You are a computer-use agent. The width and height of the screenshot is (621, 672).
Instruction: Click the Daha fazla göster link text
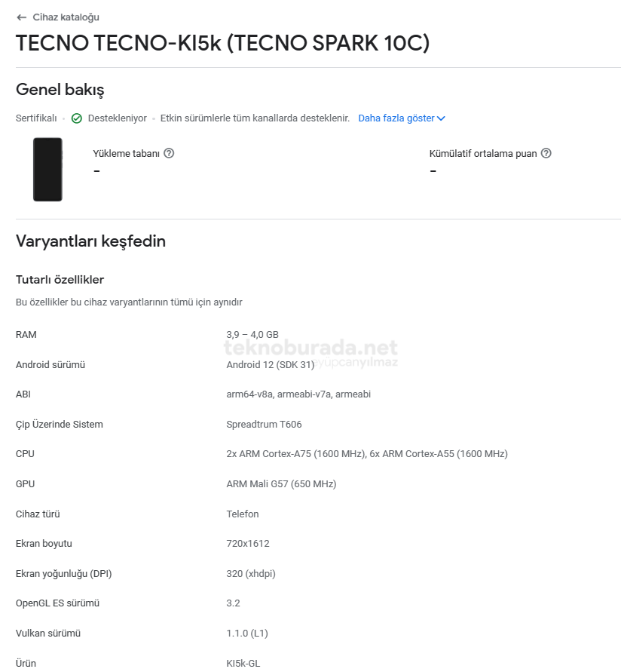[396, 118]
